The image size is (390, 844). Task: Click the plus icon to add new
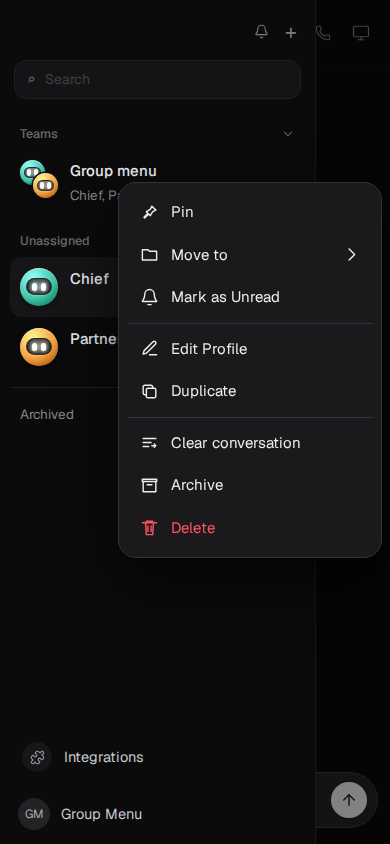[291, 33]
